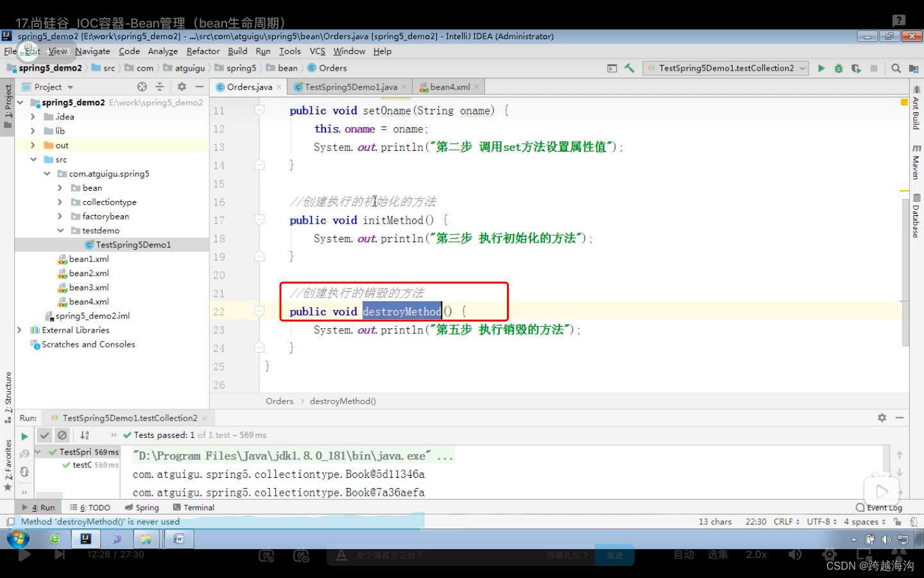Viewport: 924px width, 578px height.
Task: Open Search Everywhere magnifier icon
Action: [x=896, y=68]
